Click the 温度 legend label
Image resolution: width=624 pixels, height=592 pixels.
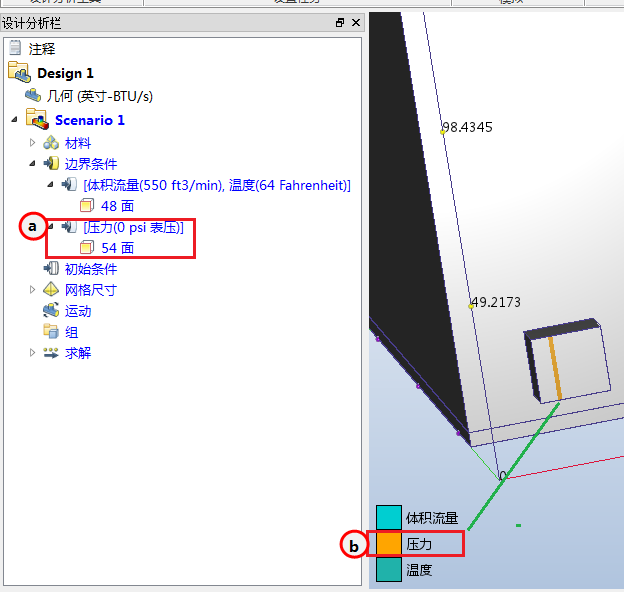tap(419, 570)
